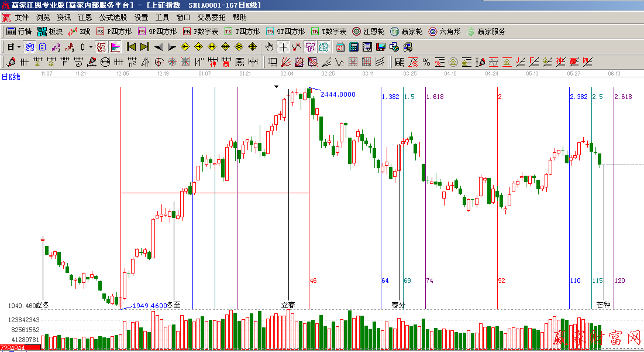The width and height of the screenshot is (644, 352).
Task: Click the 行情 quotes button
Action: click(19, 32)
